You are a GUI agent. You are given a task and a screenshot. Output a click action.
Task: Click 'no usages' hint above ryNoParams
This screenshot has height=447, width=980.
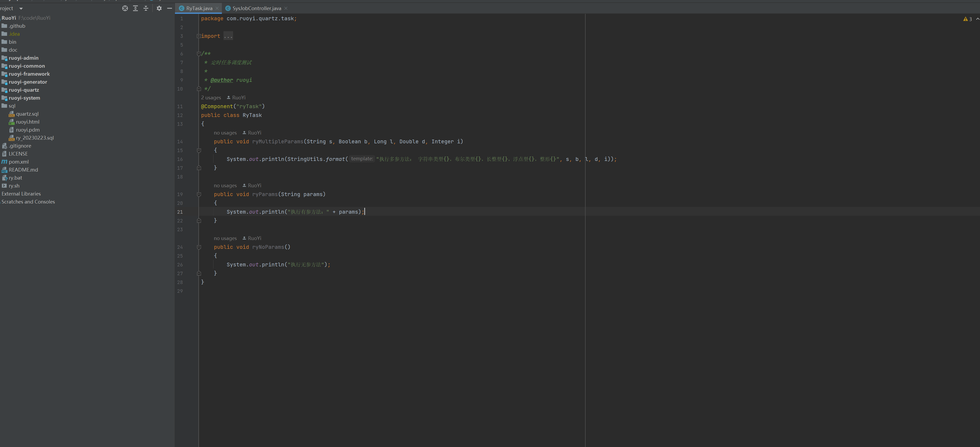(225, 238)
